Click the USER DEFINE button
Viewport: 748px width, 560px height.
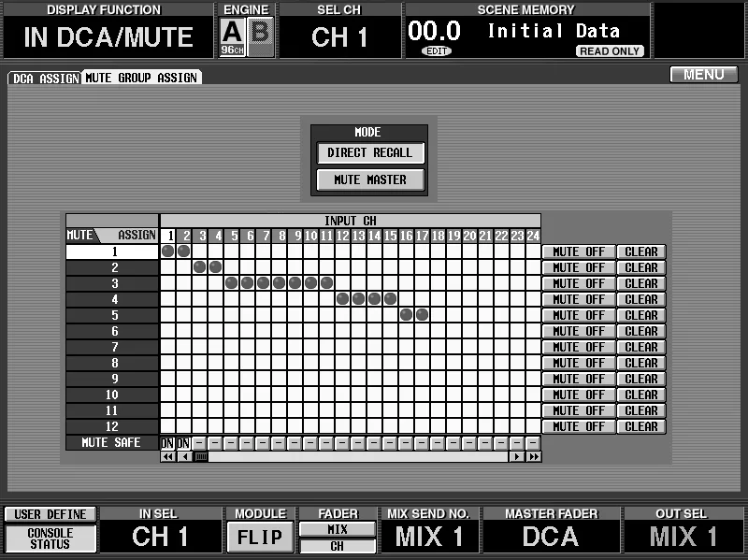[50, 514]
